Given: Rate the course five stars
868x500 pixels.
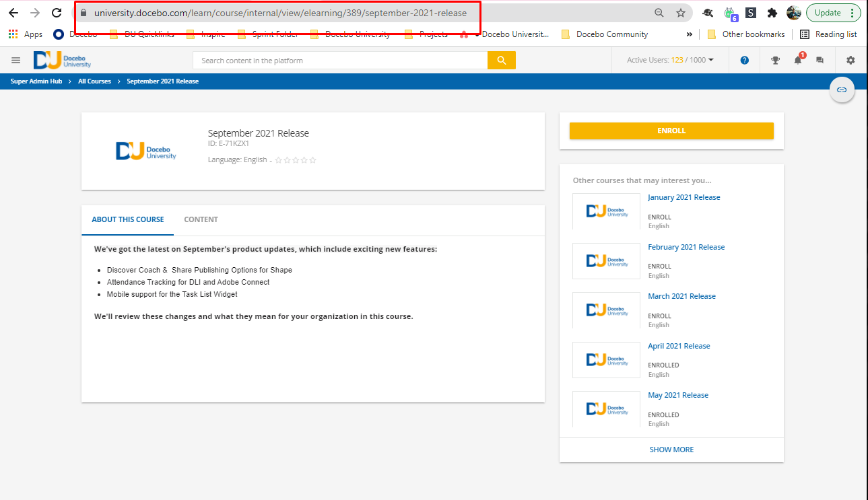Looking at the screenshot, I should [312, 160].
